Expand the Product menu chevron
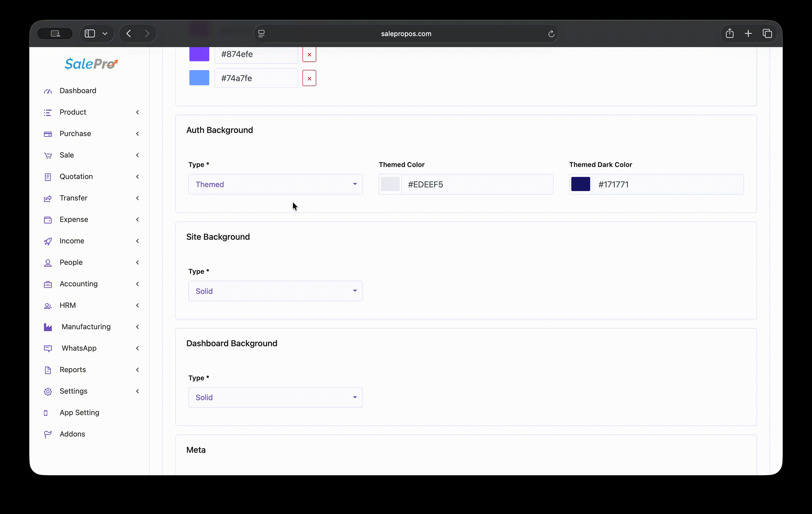The image size is (812, 514). click(137, 112)
